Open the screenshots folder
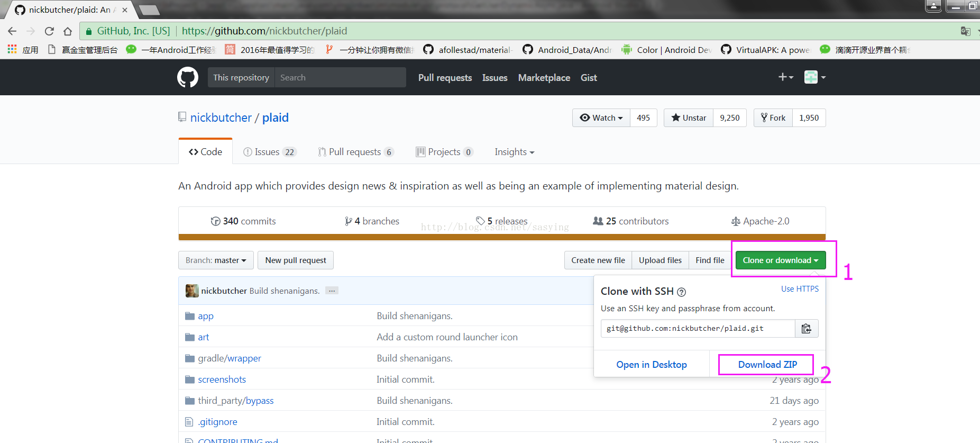This screenshot has width=980, height=443. coord(222,379)
